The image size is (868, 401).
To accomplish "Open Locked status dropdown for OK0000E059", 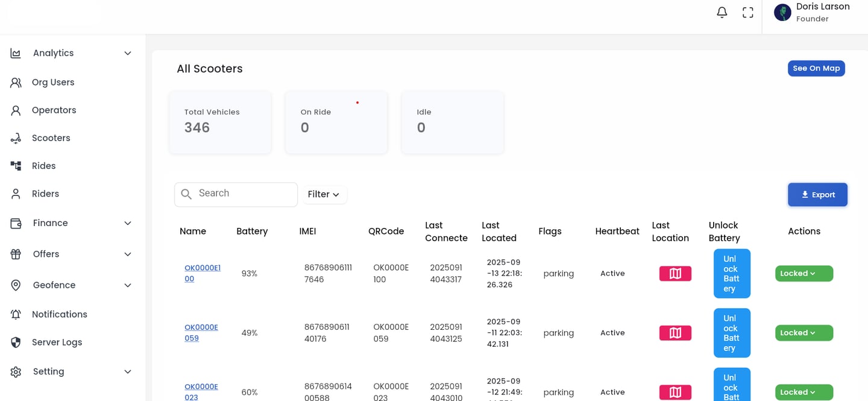I will [804, 333].
